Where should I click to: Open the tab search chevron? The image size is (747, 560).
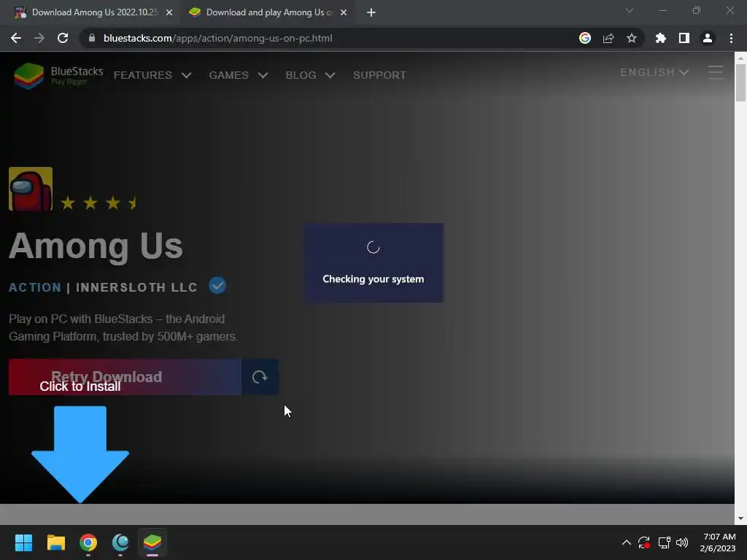[630, 10]
